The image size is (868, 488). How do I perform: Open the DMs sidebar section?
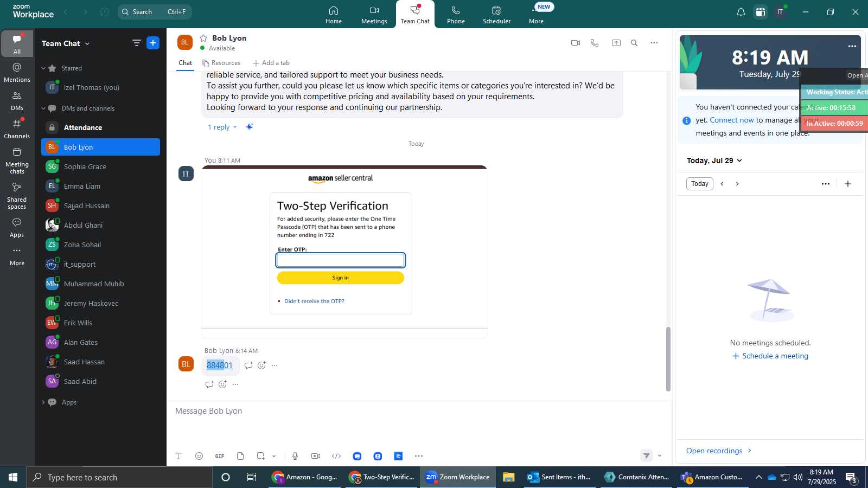(x=17, y=101)
